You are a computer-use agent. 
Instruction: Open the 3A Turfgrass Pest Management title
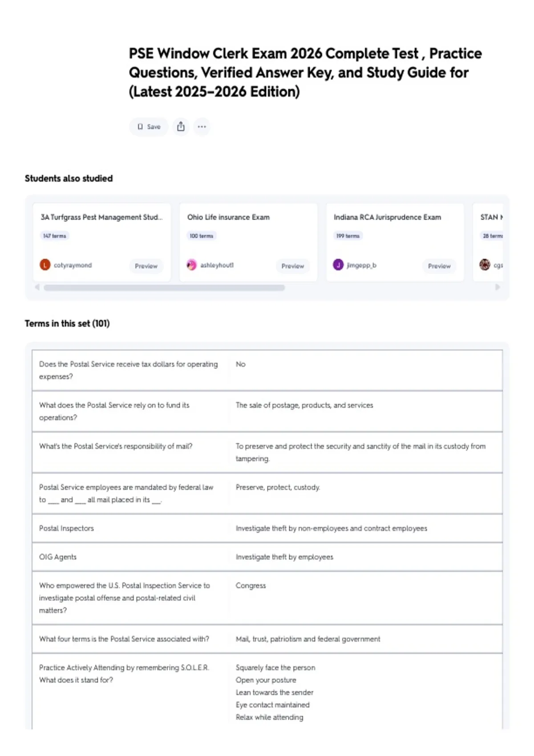101,217
